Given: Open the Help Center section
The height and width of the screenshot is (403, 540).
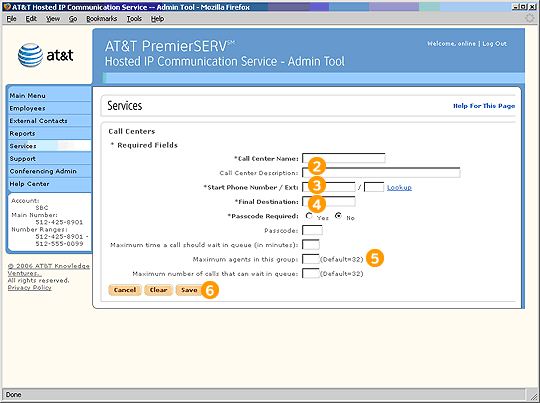Looking at the screenshot, I should [50, 184].
